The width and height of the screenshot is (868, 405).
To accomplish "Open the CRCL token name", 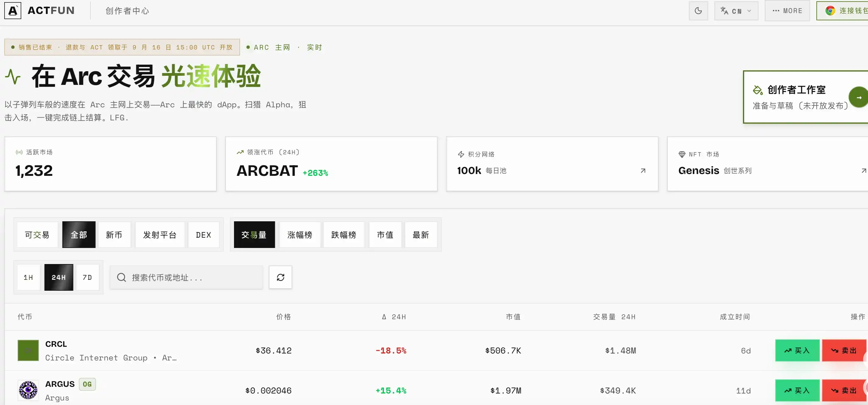I will click(56, 344).
